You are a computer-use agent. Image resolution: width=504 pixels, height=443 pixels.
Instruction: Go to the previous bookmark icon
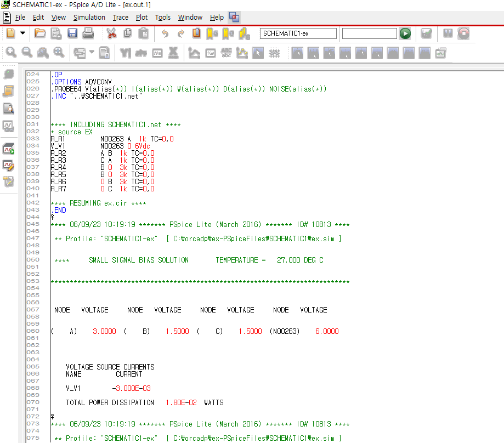tap(228, 33)
